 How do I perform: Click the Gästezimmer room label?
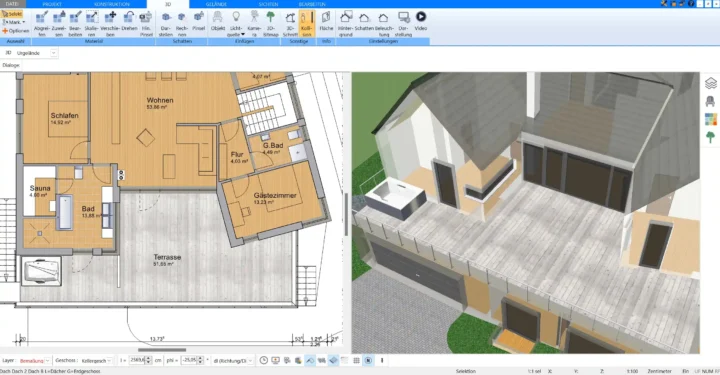click(275, 196)
